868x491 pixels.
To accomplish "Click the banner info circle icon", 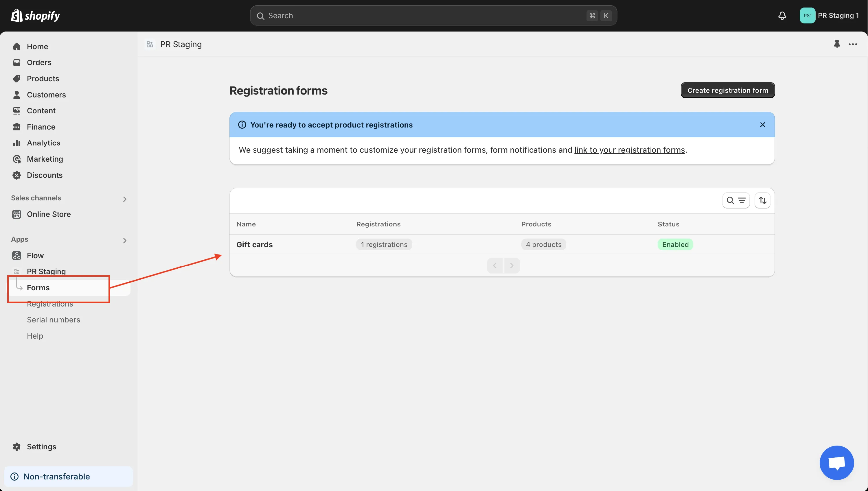I will click(242, 125).
